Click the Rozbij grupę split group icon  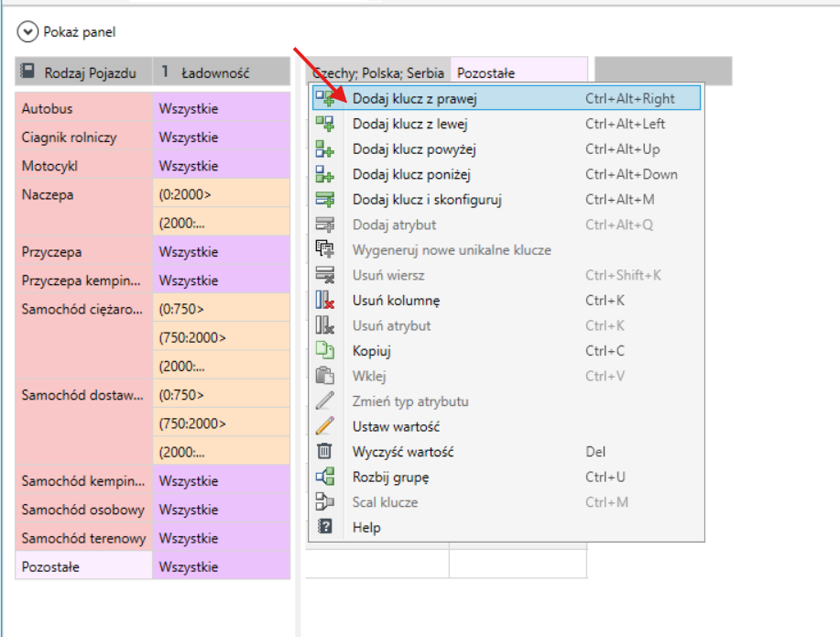coord(324,476)
